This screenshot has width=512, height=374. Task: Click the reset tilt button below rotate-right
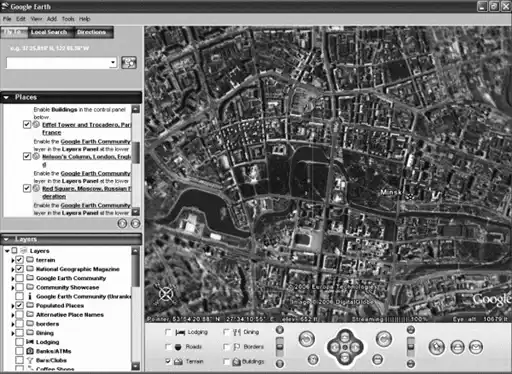377,359
